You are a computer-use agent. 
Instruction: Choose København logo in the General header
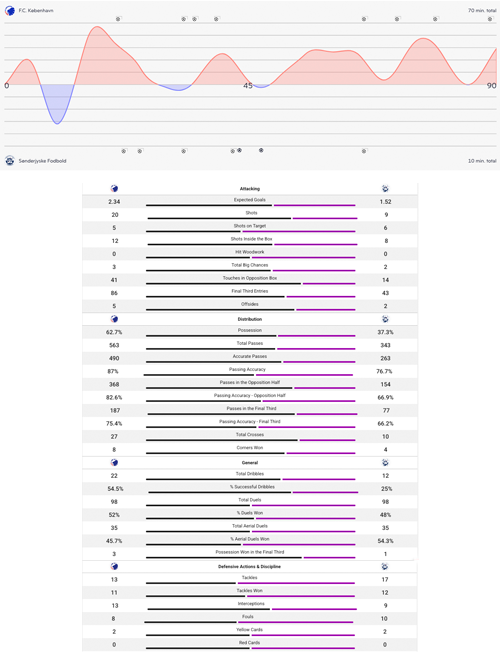(x=114, y=463)
